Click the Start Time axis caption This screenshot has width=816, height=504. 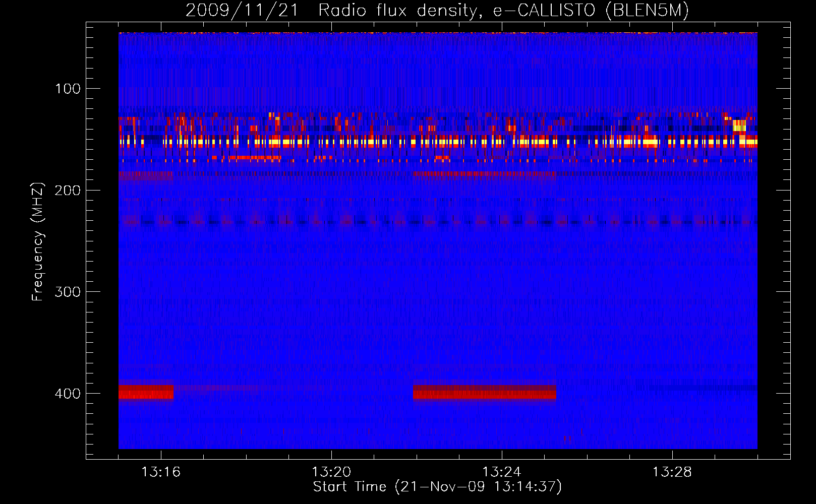[437, 487]
